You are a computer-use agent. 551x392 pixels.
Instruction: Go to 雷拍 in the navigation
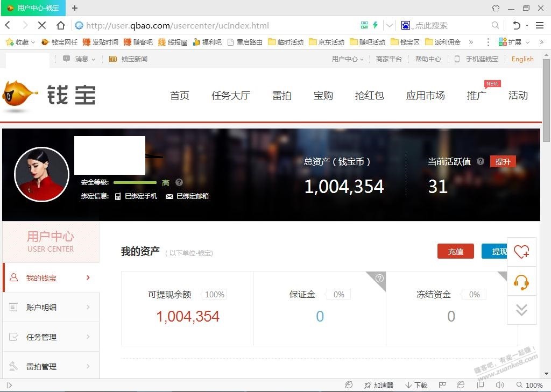(x=282, y=96)
